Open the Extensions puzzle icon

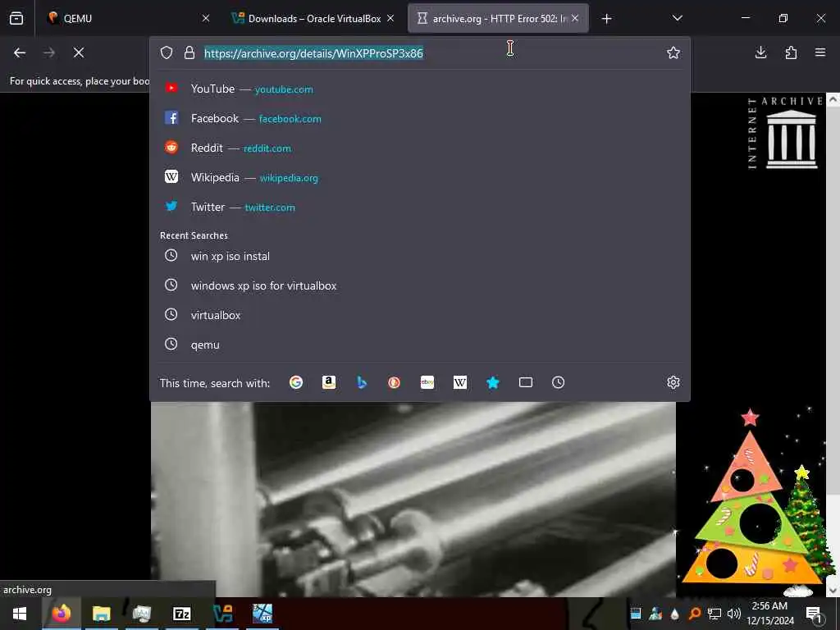pos(791,52)
